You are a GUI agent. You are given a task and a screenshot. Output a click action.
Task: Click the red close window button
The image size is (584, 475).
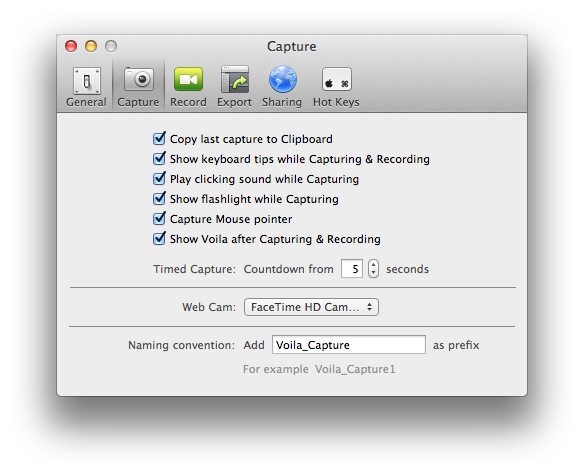click(71, 46)
